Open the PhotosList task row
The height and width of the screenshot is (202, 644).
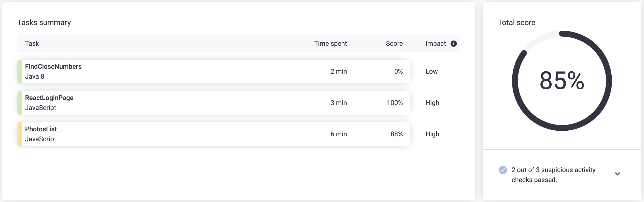[214, 134]
